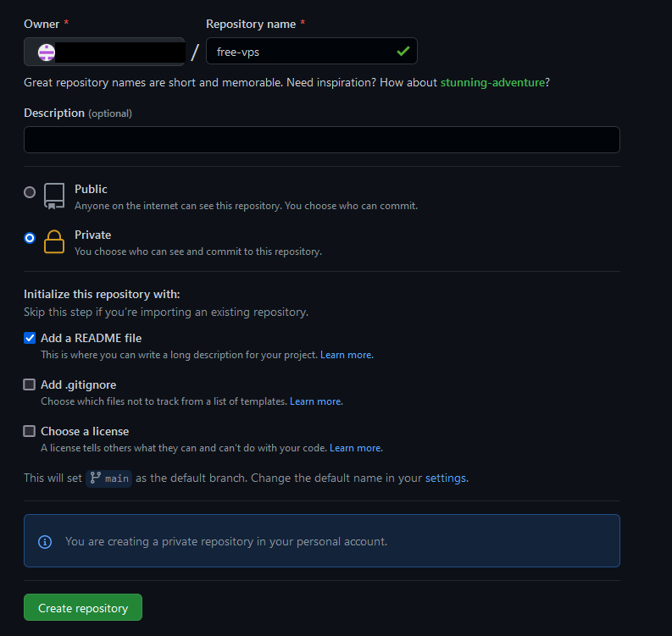Open the Owner dropdown selector
The image size is (672, 636).
pos(104,53)
